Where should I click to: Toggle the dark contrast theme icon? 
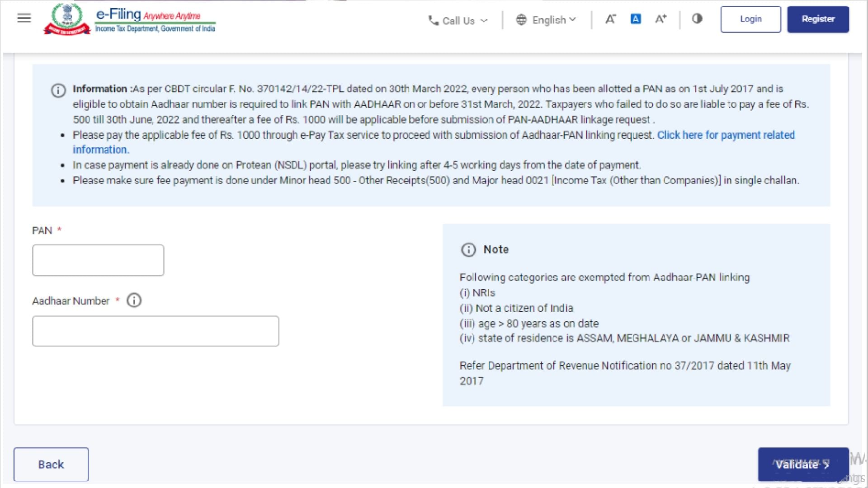coord(697,19)
